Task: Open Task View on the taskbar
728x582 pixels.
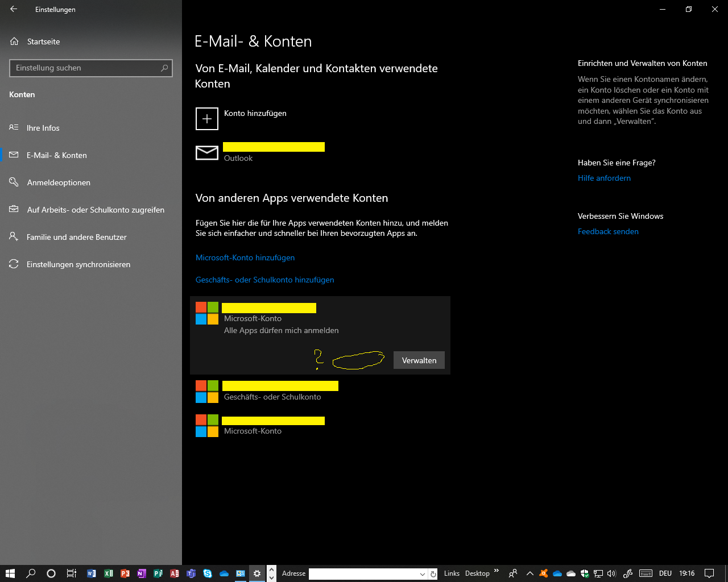Action: tap(71, 573)
